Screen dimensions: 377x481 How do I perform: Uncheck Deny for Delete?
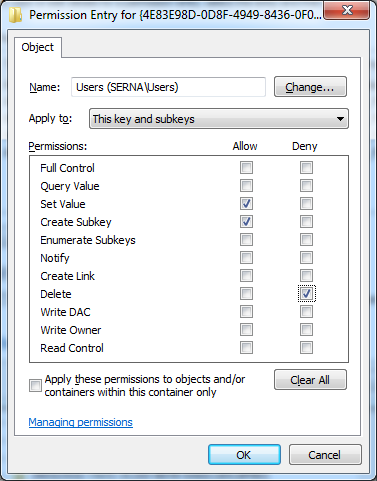point(306,294)
